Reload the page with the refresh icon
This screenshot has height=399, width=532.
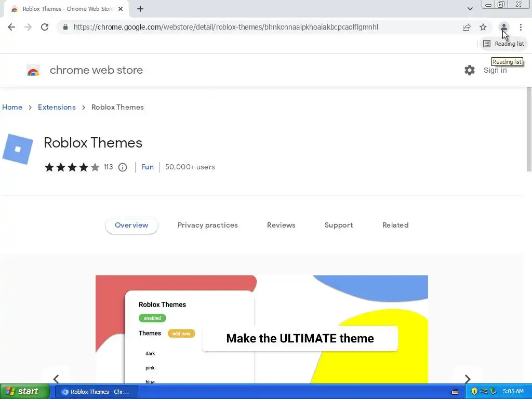tap(45, 27)
